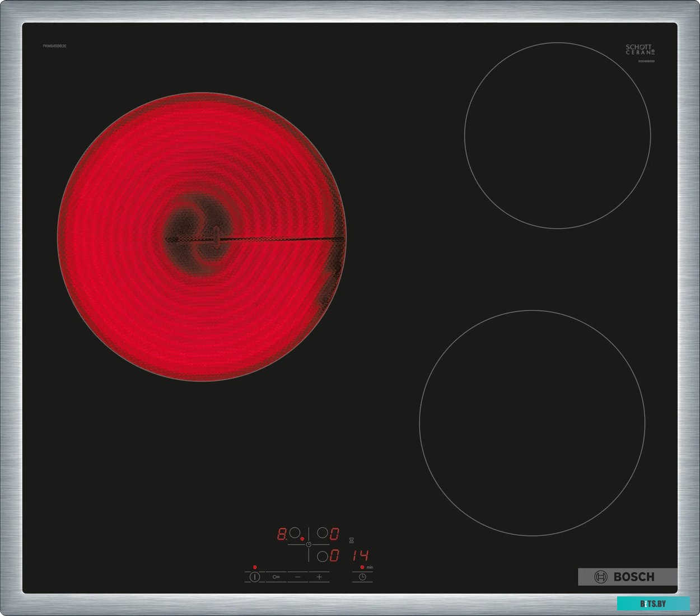
Task: Decrease heat with the minus button
Action: 298,577
